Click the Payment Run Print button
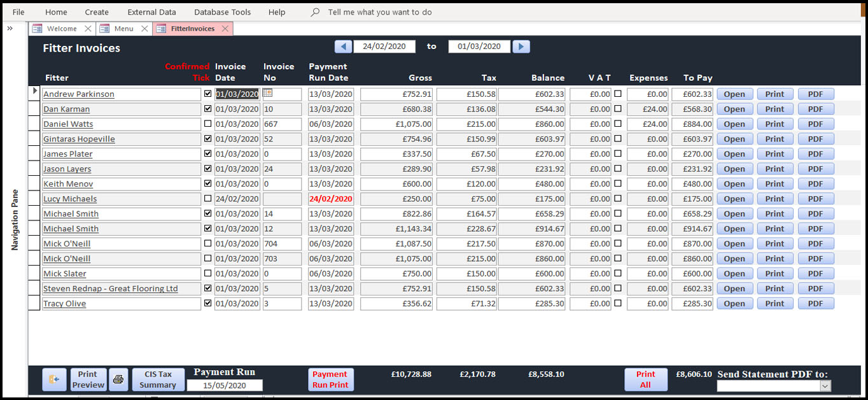The height and width of the screenshot is (400, 868). [x=330, y=380]
